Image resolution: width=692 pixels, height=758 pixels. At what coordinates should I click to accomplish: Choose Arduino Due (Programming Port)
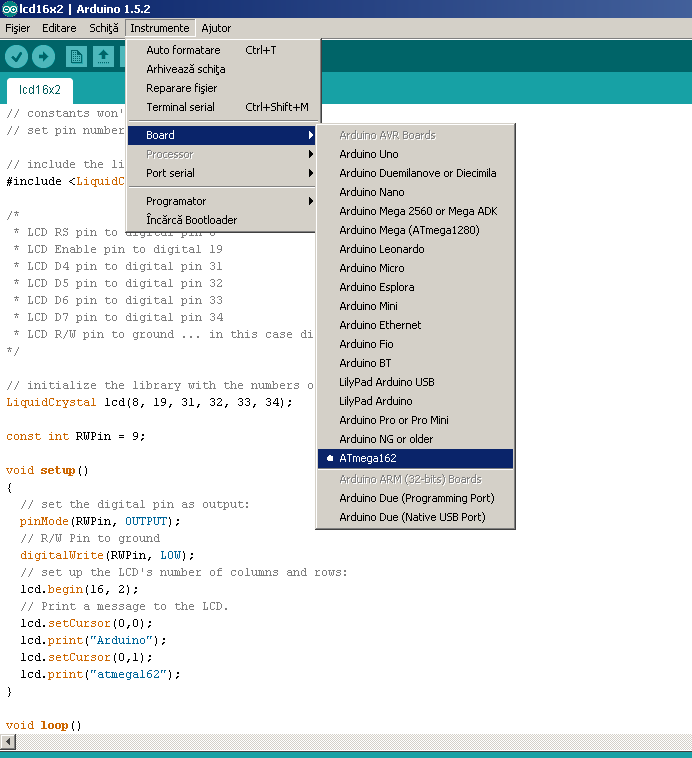tap(415, 498)
